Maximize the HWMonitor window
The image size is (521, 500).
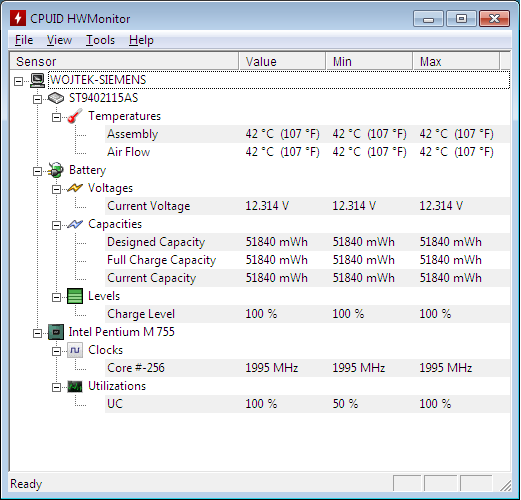coord(461,19)
